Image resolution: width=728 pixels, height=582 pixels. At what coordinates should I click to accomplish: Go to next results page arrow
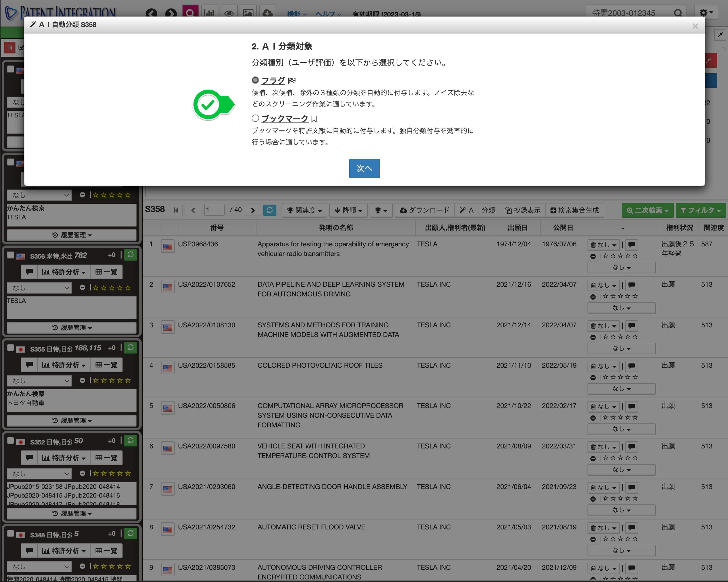click(253, 210)
